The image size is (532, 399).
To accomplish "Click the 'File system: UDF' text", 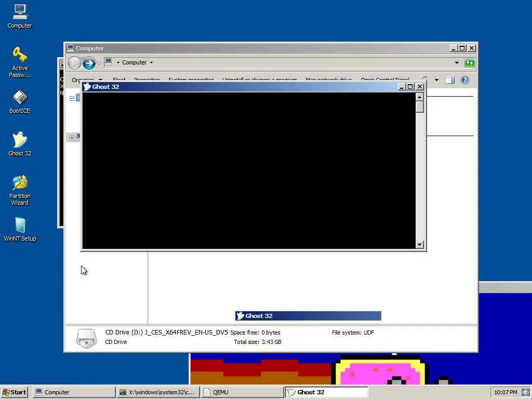I will tap(353, 332).
